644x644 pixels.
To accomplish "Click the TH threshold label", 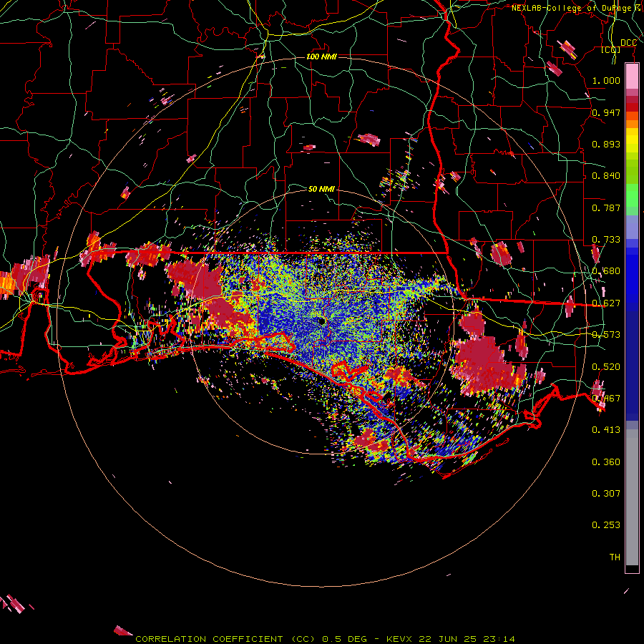I will [x=615, y=557].
